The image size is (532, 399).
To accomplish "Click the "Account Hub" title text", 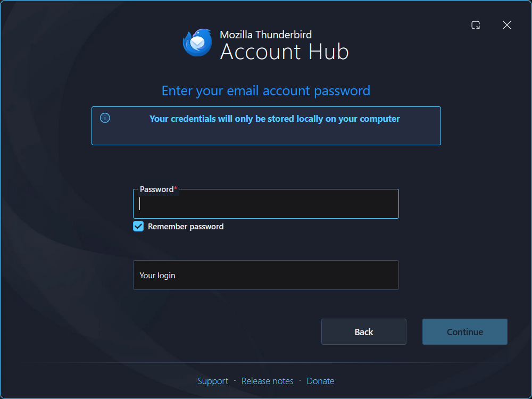I will click(284, 52).
